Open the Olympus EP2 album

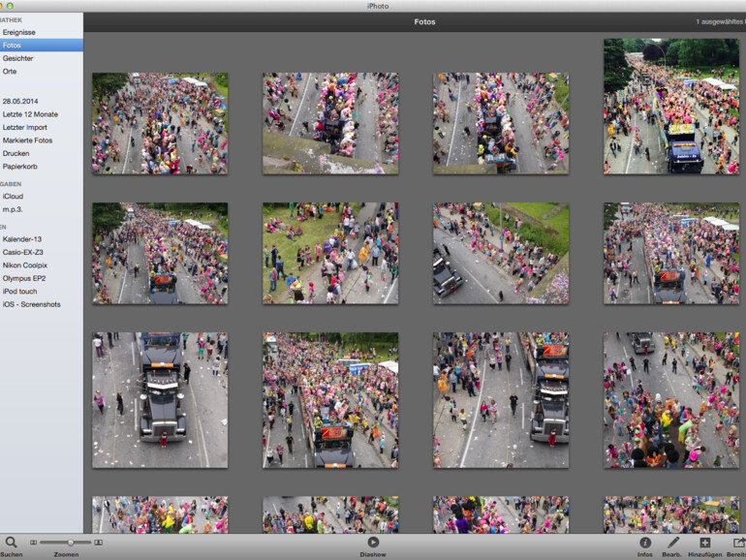coord(24,278)
